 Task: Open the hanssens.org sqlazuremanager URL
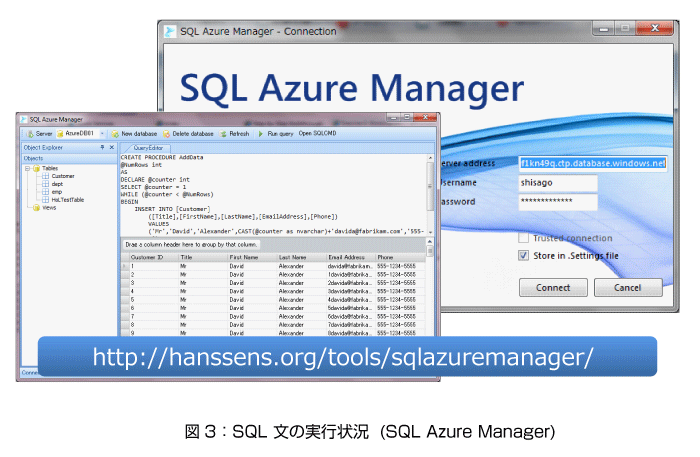pos(343,357)
